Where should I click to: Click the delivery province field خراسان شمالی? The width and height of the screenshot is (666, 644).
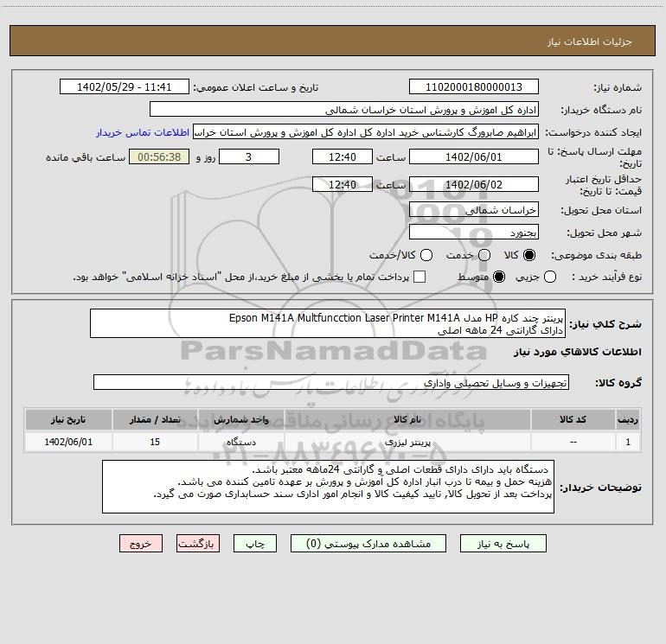tap(474, 210)
